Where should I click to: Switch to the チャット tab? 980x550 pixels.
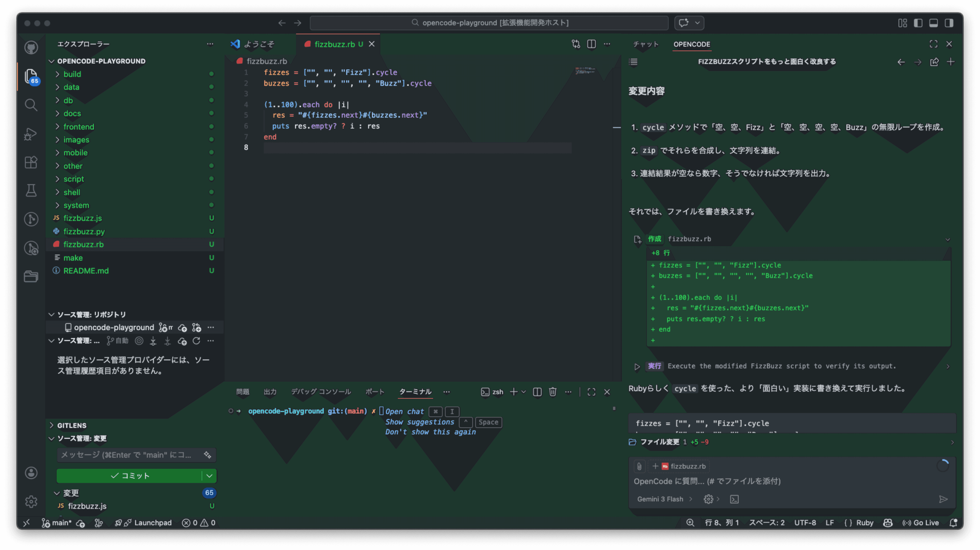646,44
